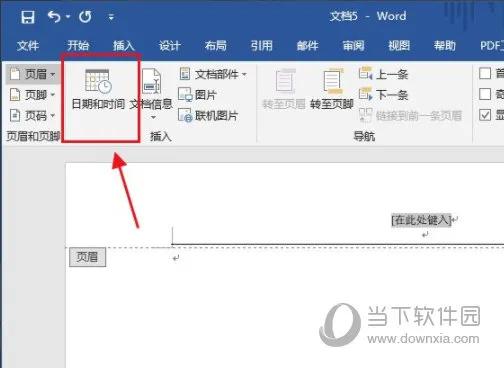Screen dimensions: 504x368
Task: Click the 页眉 label tag on page
Action: (87, 257)
